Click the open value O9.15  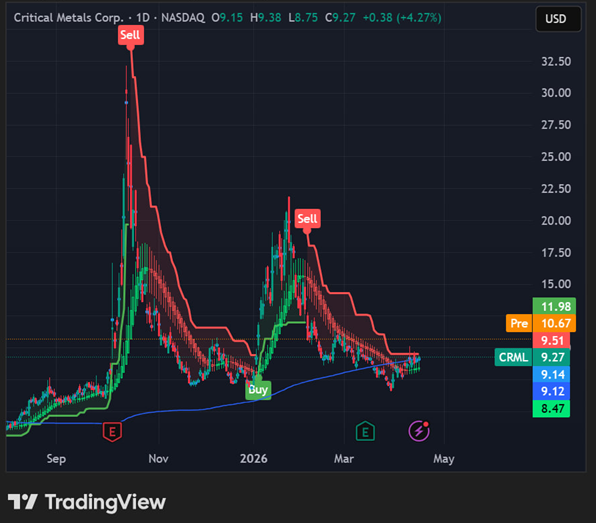[227, 18]
